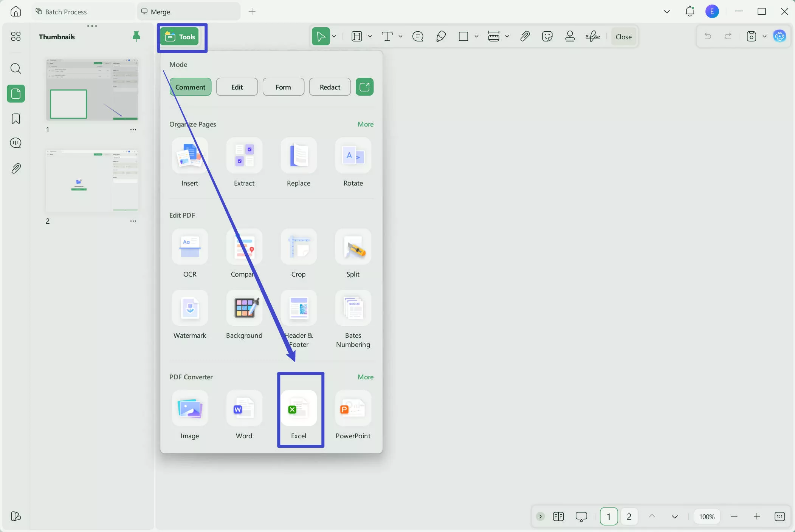This screenshot has width=795, height=532.
Task: Open the Comments panel in the sidebar
Action: [16, 143]
